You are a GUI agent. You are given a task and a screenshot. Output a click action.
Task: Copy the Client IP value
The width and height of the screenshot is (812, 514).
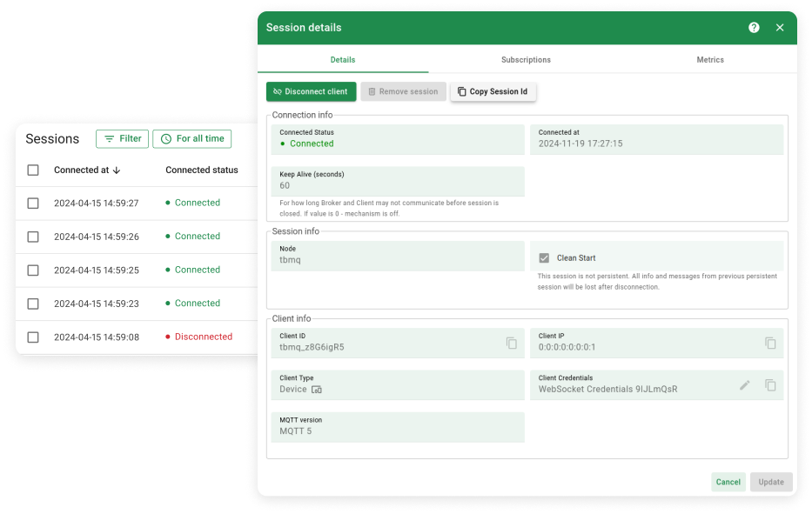click(770, 344)
